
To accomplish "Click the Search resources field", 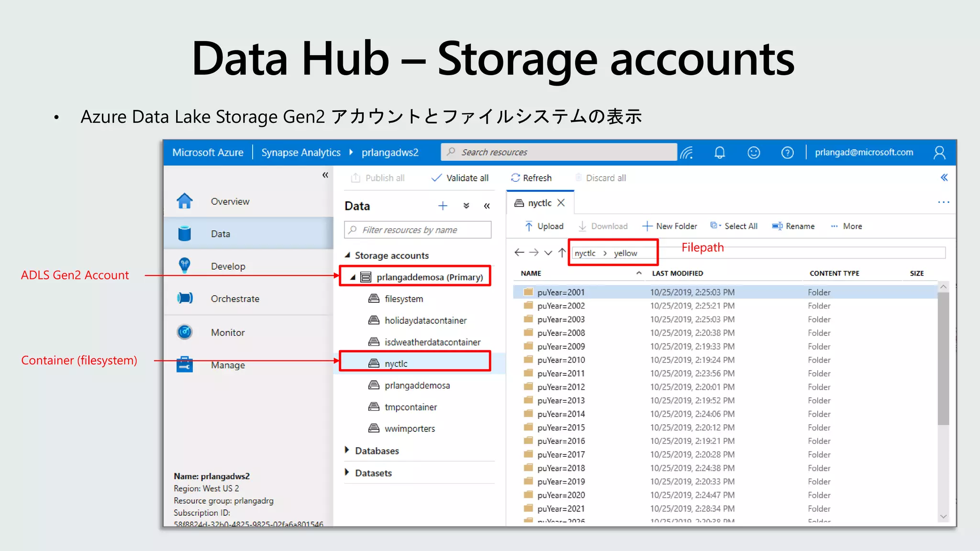I will 559,152.
